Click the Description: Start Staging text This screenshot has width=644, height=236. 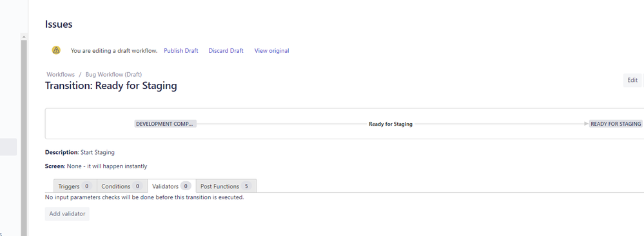coord(80,152)
